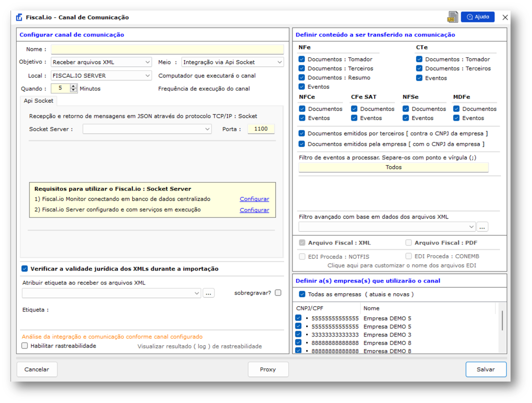Toggle CFe SAT Documentos checkbox
The image size is (532, 403).
coord(354,108)
